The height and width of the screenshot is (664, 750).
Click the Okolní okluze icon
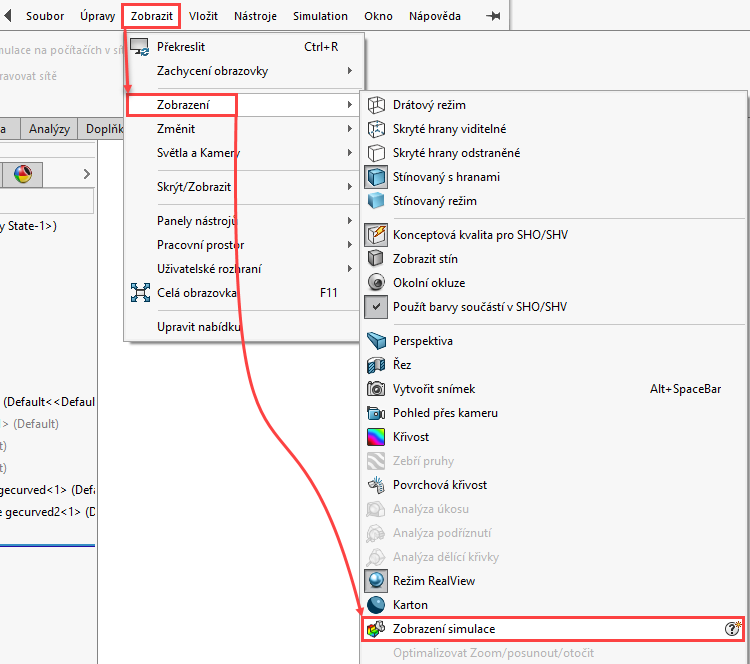coord(376,282)
